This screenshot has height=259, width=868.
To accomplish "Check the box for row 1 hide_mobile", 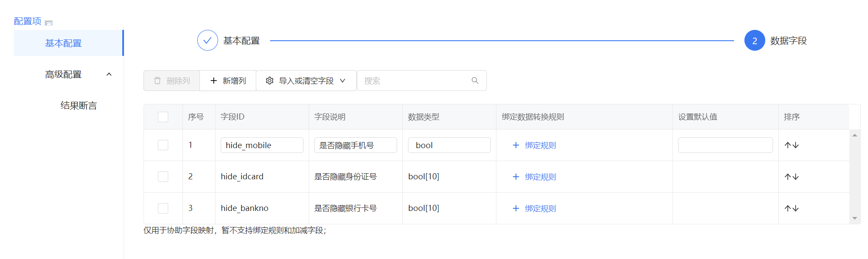I will click(x=163, y=145).
